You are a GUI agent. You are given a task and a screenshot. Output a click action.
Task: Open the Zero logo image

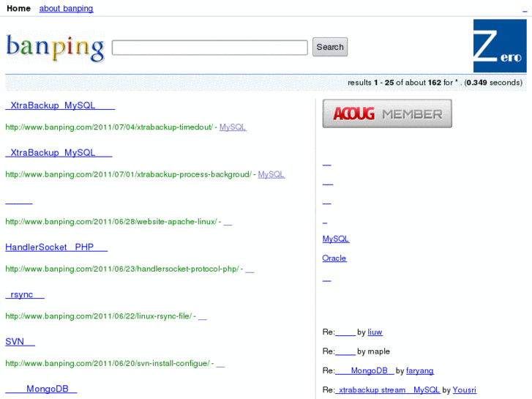coord(500,45)
